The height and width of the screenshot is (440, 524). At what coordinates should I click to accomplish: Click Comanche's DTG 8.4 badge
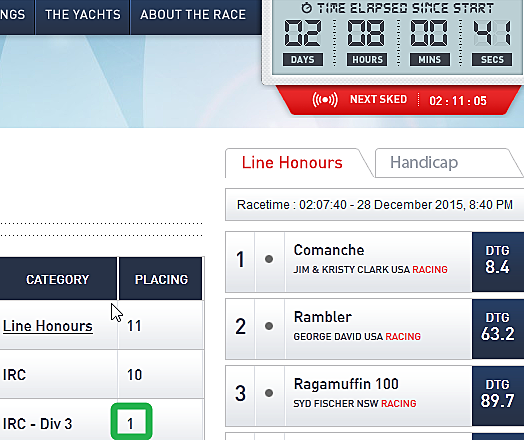[x=498, y=262]
